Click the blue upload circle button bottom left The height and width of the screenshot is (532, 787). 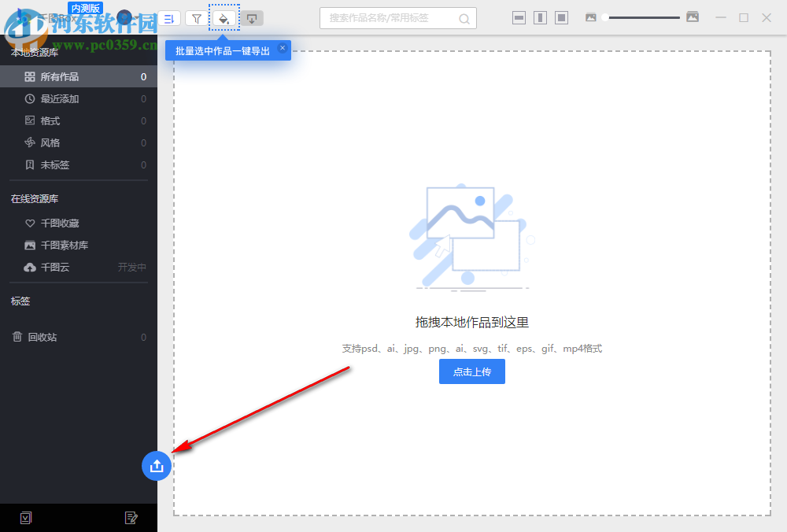pyautogui.click(x=157, y=466)
